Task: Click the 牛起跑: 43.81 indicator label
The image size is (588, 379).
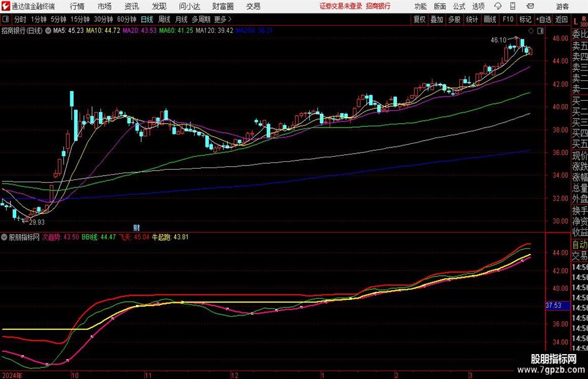Action: 170,237
